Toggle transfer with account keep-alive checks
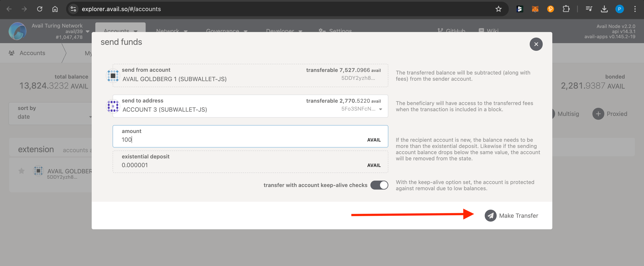Viewport: 644px width, 266px height. (x=379, y=185)
